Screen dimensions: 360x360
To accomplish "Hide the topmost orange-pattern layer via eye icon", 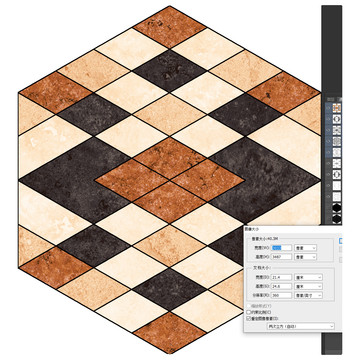I will [328, 108].
